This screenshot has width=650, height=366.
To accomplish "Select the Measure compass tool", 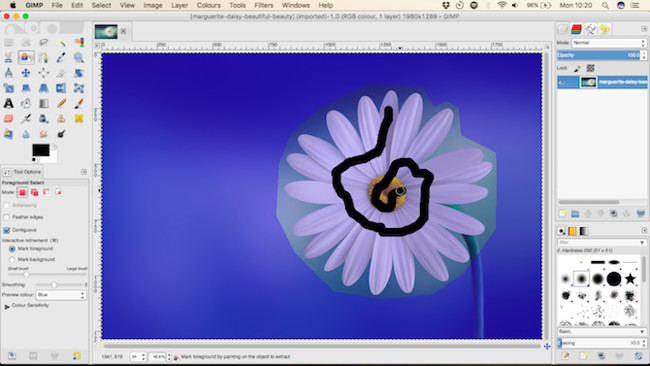I will pyautogui.click(x=8, y=73).
